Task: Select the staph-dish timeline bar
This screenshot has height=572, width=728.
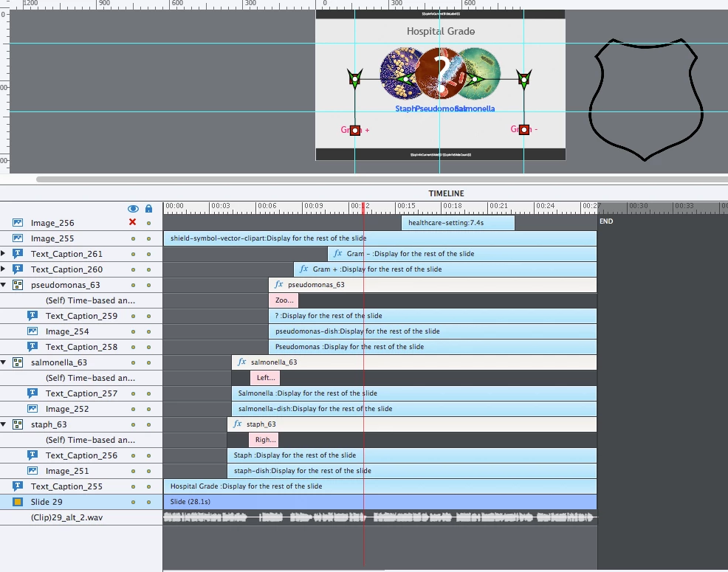Action: coord(412,471)
